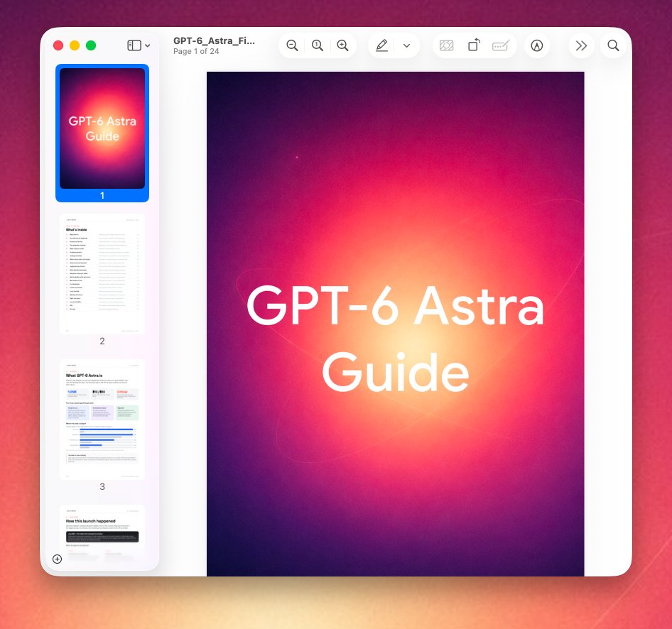Click the Actual Size magnifier icon

(x=318, y=45)
